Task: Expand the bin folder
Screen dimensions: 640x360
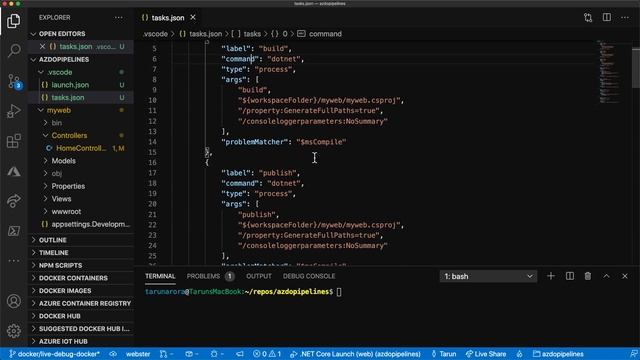Action: point(81,123)
